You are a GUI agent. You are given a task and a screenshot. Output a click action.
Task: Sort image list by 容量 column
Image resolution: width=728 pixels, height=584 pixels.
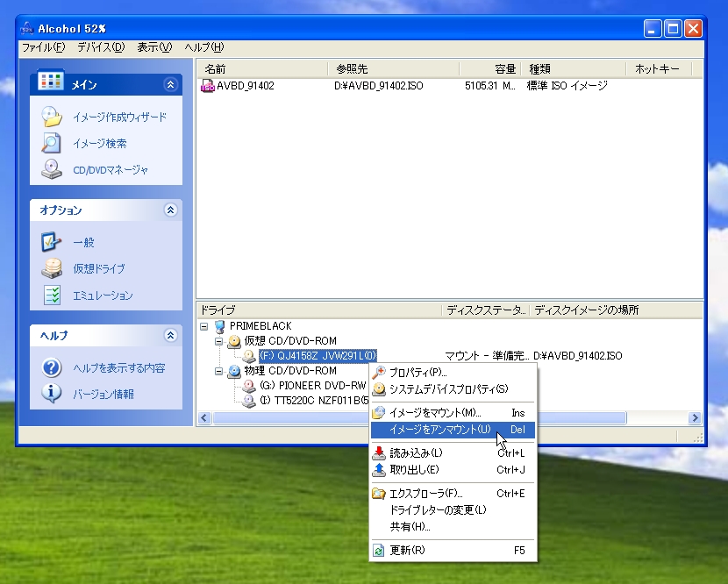(x=490, y=69)
